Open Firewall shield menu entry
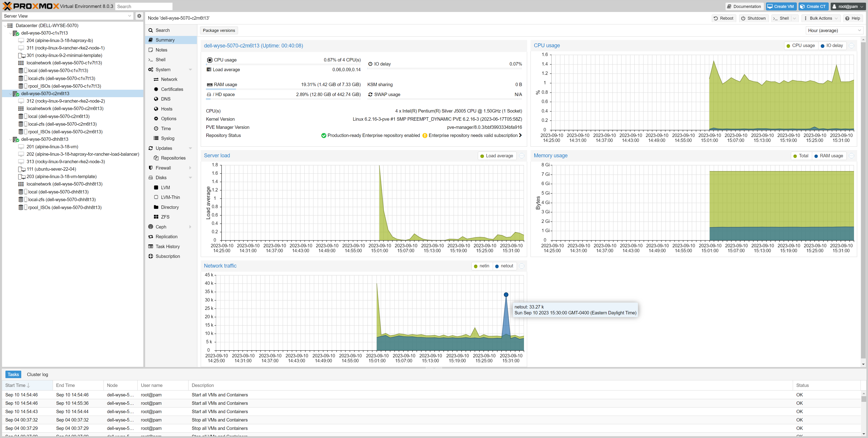The image size is (868, 438). click(x=163, y=168)
